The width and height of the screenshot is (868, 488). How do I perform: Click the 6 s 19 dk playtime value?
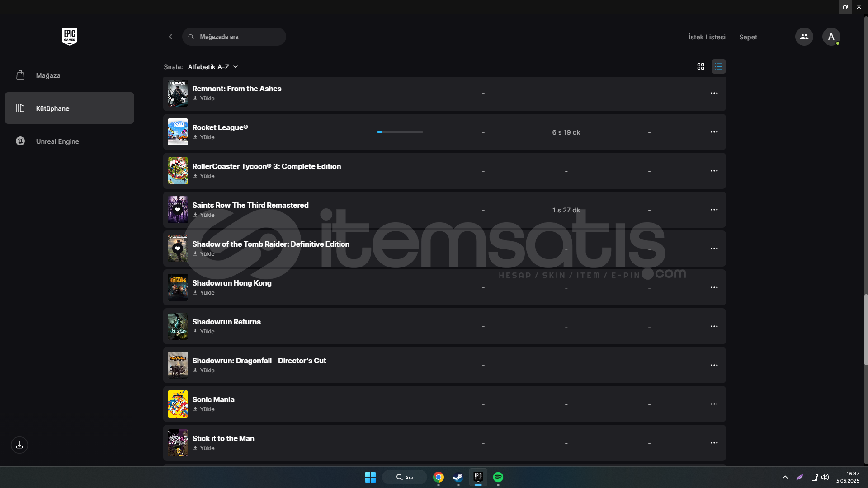(566, 132)
